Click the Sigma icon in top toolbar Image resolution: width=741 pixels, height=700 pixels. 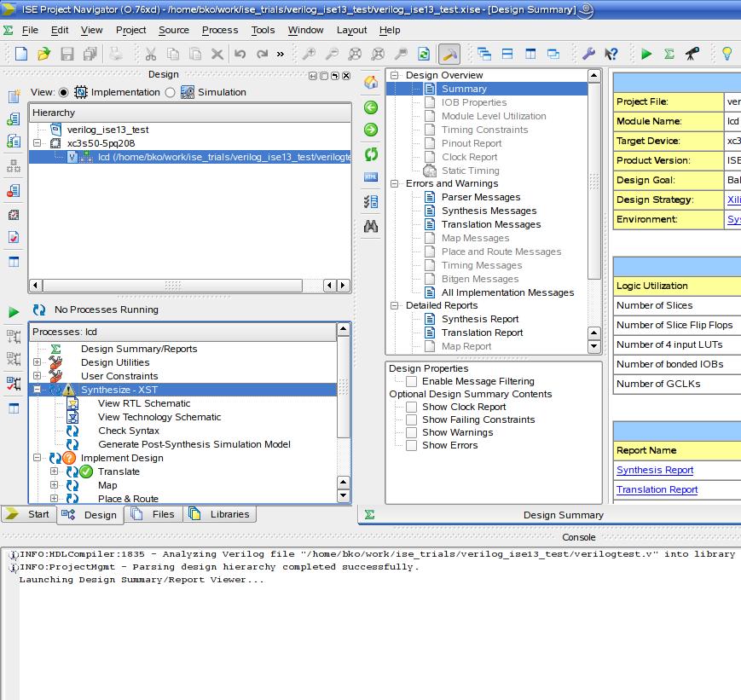click(669, 54)
